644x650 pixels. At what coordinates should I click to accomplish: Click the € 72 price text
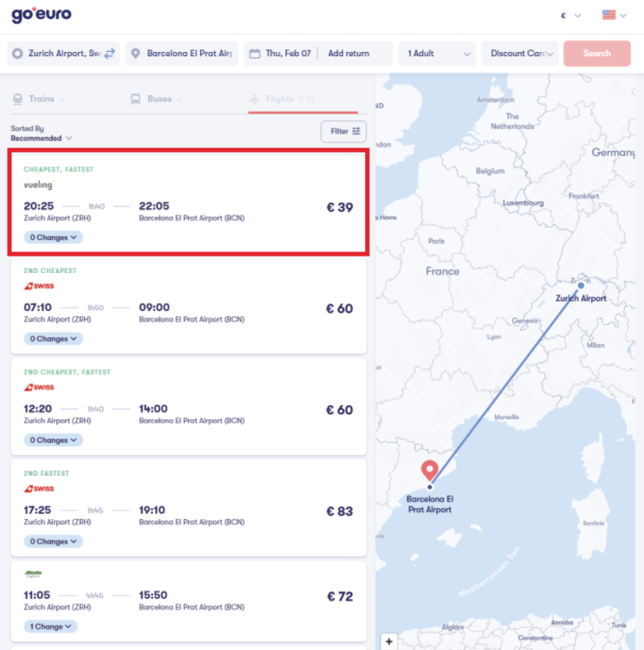(340, 596)
